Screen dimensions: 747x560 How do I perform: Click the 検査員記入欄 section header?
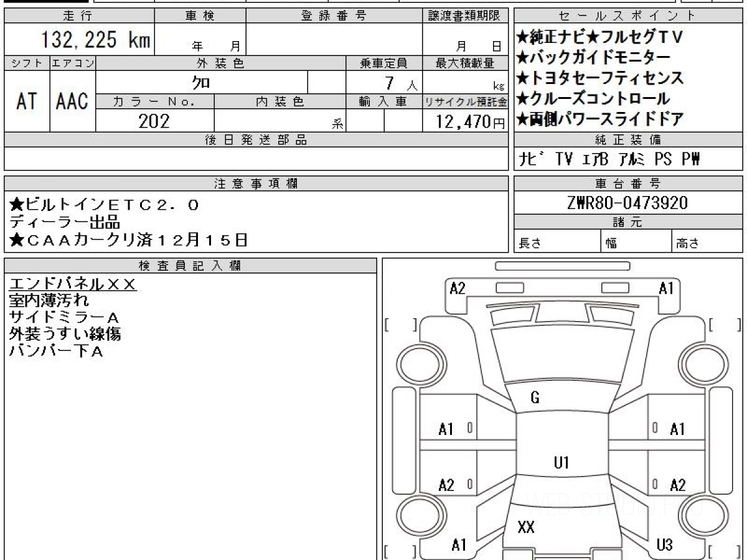pos(190,266)
